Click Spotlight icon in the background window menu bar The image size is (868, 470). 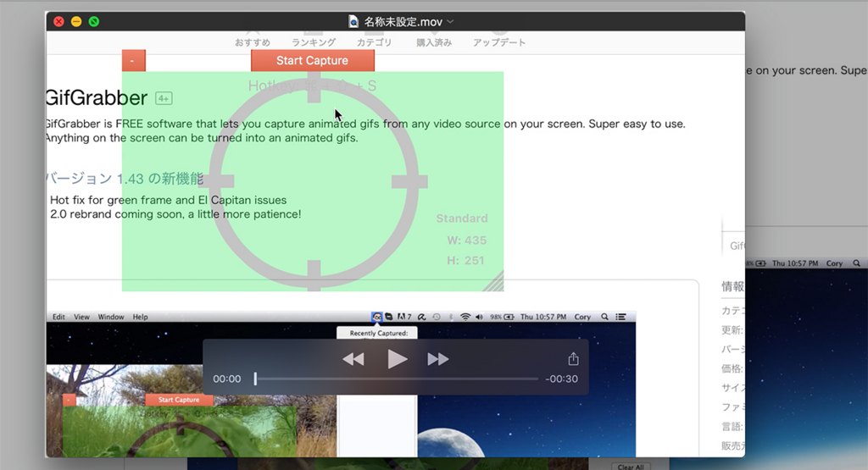[x=856, y=263]
